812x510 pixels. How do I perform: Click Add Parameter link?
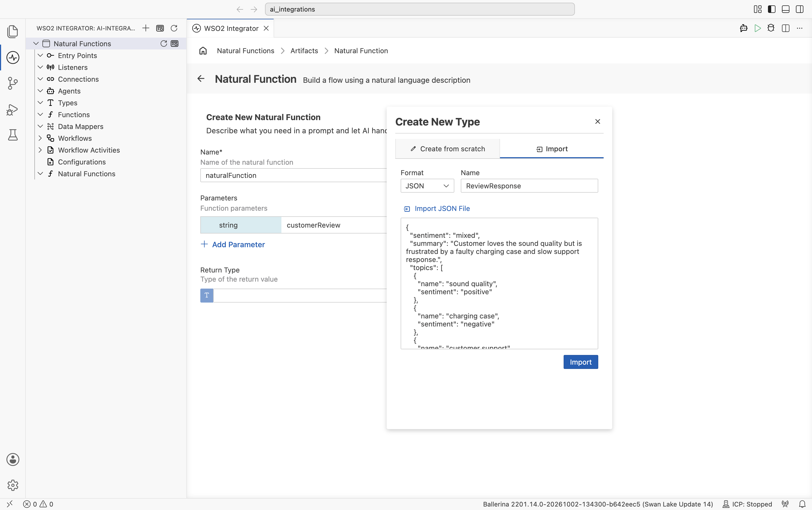(x=233, y=244)
